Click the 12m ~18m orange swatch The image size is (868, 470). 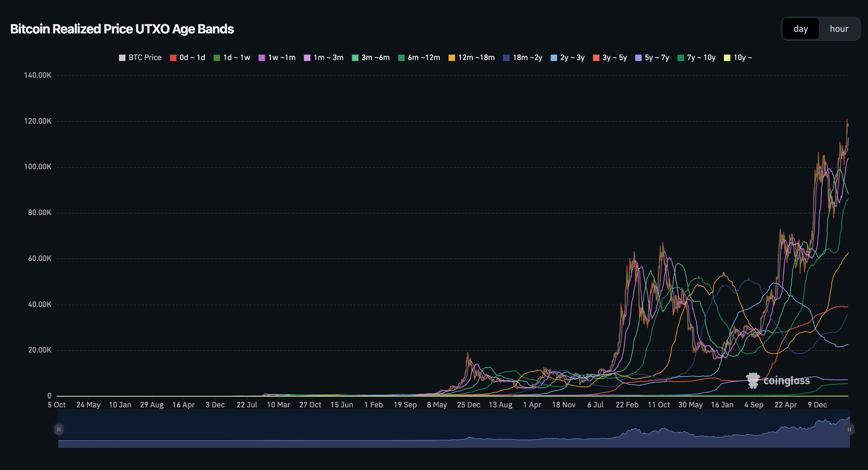[452, 58]
